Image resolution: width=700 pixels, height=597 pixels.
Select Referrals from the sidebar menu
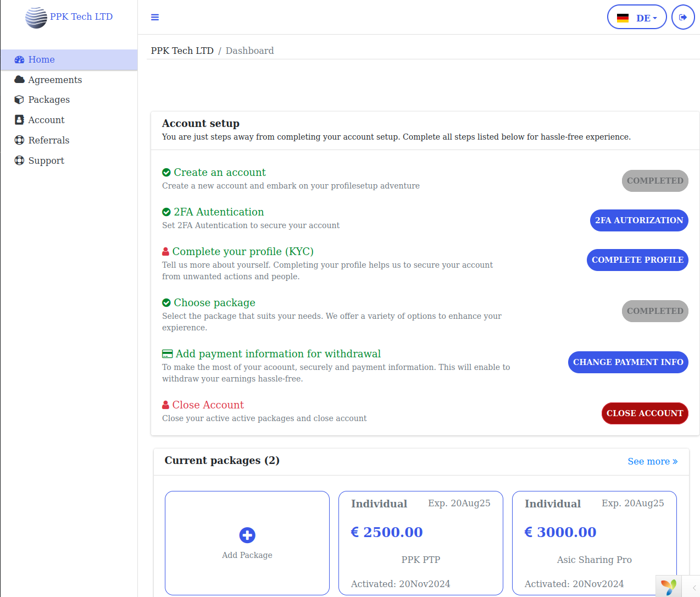pos(49,140)
